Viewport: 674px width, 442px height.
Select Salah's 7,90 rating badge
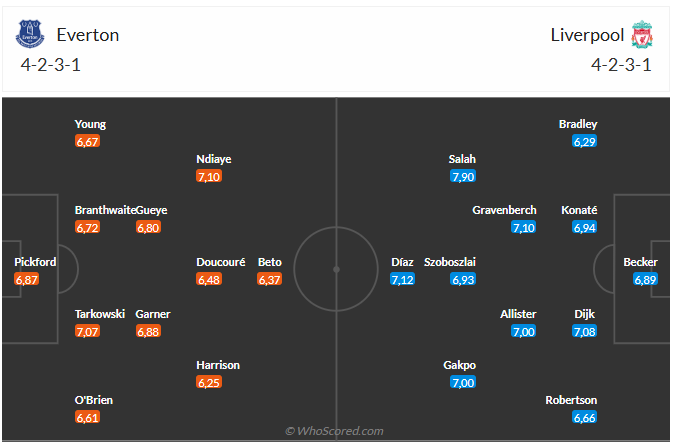click(x=463, y=176)
